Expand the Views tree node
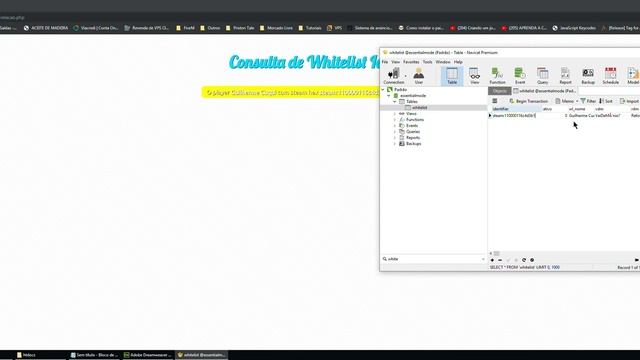 coord(395,113)
